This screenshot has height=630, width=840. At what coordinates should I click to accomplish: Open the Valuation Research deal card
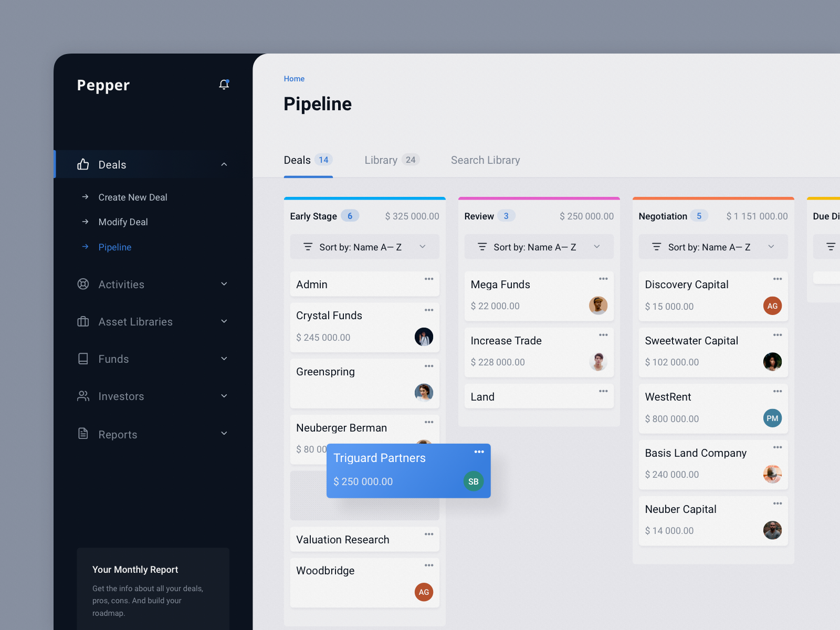(x=364, y=539)
